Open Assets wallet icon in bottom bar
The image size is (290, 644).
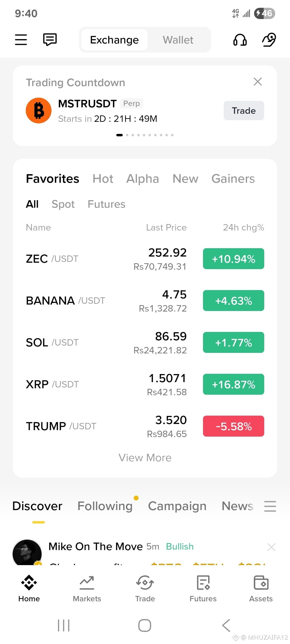pyautogui.click(x=261, y=589)
